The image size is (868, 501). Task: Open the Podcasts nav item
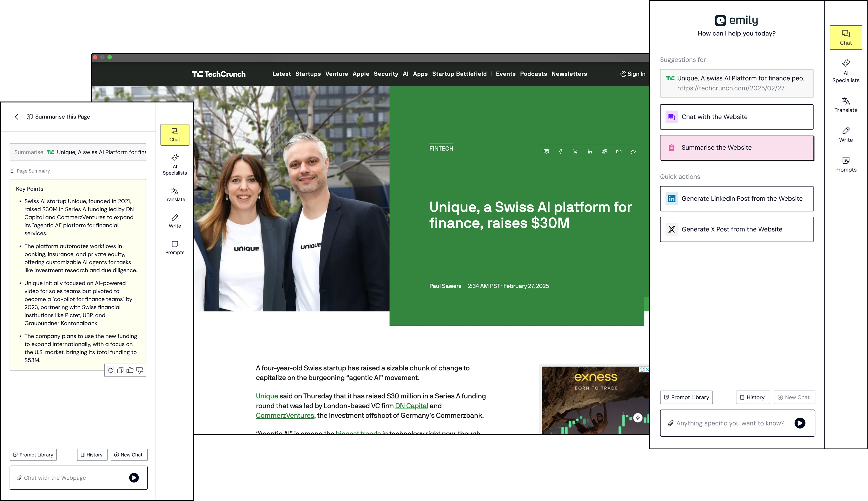533,74
